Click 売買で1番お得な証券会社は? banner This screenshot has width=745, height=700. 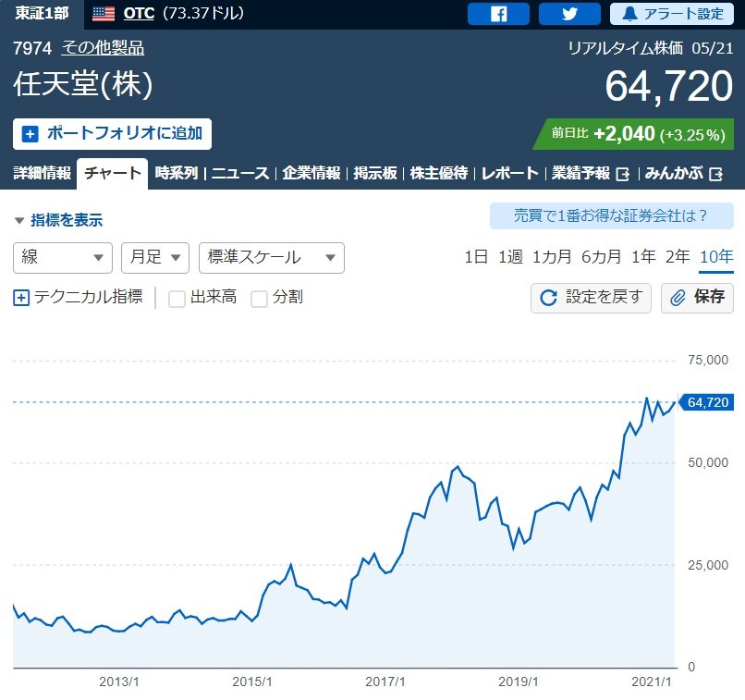[611, 216]
